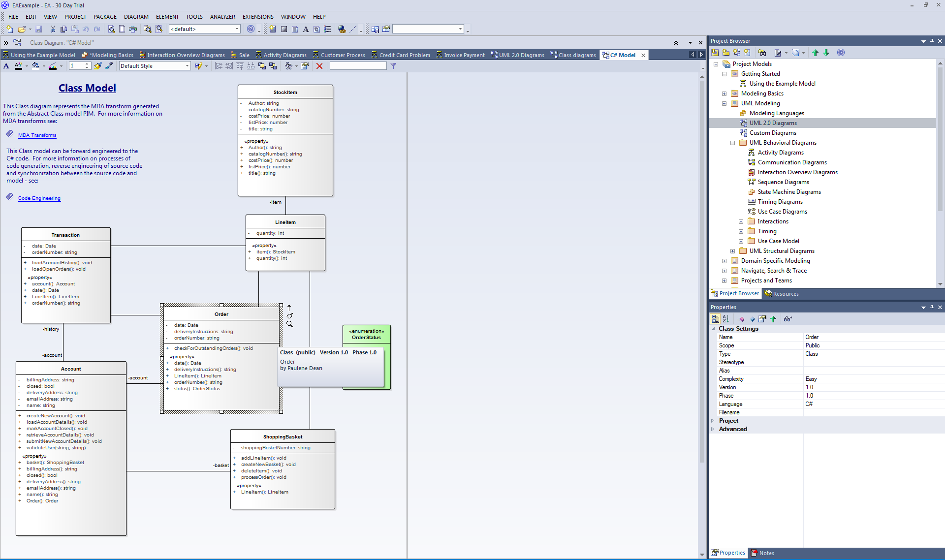Click the Copy icon in main toolbar
The image size is (945, 560).
63,29
